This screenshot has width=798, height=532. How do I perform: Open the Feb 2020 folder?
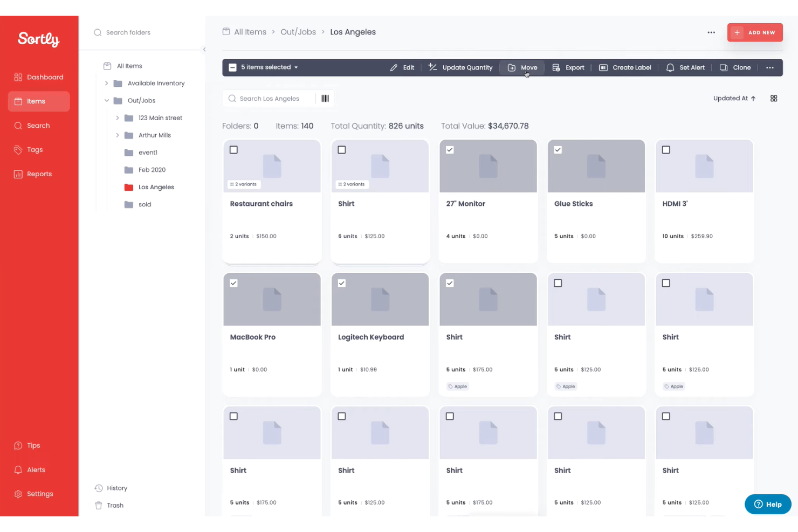[152, 170]
